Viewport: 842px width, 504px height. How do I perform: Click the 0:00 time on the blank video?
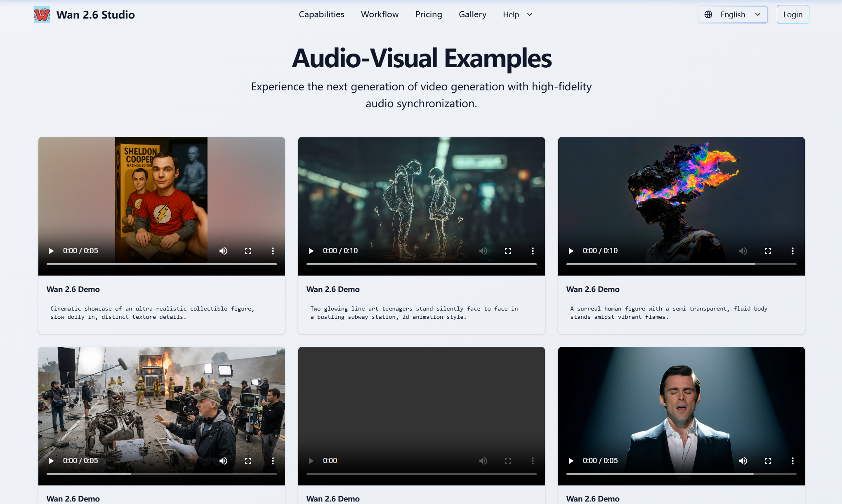(x=330, y=461)
